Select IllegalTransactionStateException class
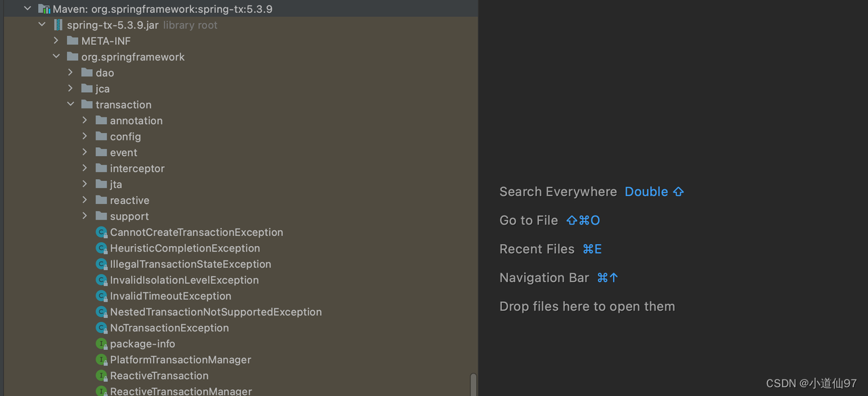The image size is (868, 396). pyautogui.click(x=191, y=264)
